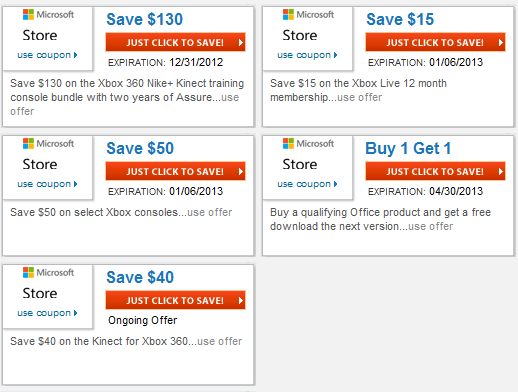Image resolution: width=518 pixels, height=392 pixels.
Task: Click 'Just click to save' button for Save $40
Action: click(x=175, y=300)
